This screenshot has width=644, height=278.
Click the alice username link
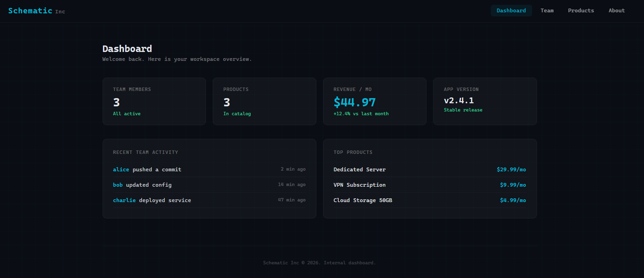pos(121,170)
